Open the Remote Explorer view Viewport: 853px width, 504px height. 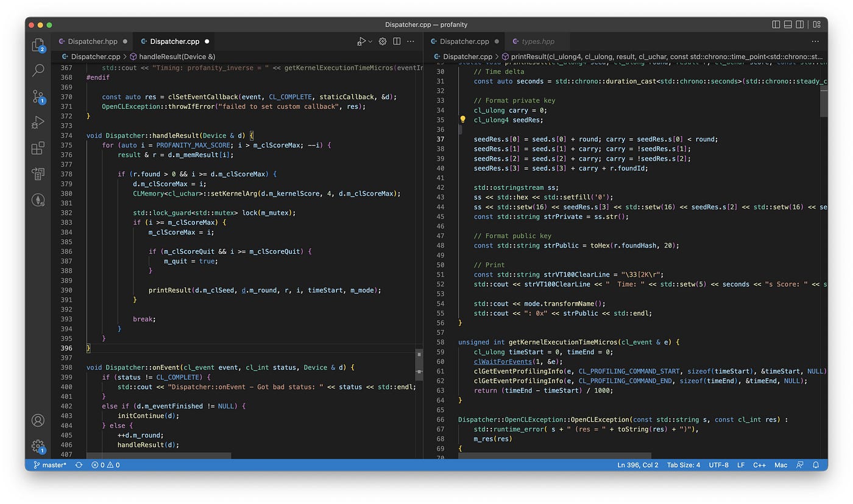[38, 173]
